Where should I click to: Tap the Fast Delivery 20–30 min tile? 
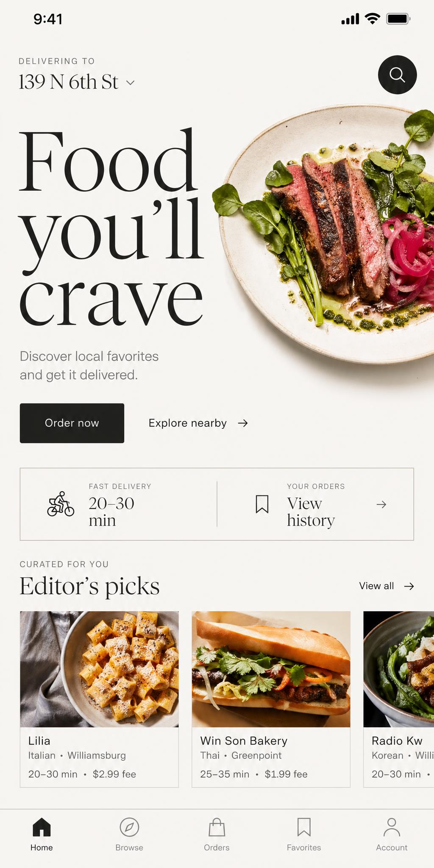click(119, 504)
